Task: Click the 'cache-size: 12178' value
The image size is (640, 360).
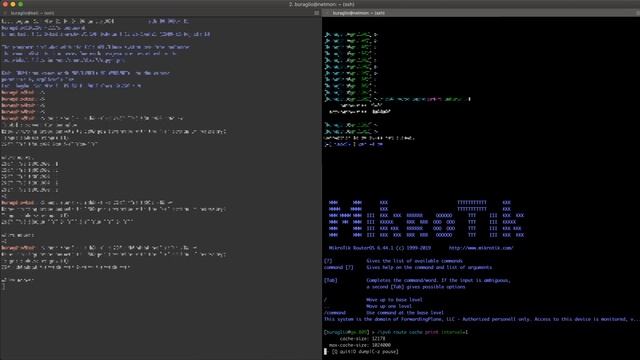Action: pos(362,339)
